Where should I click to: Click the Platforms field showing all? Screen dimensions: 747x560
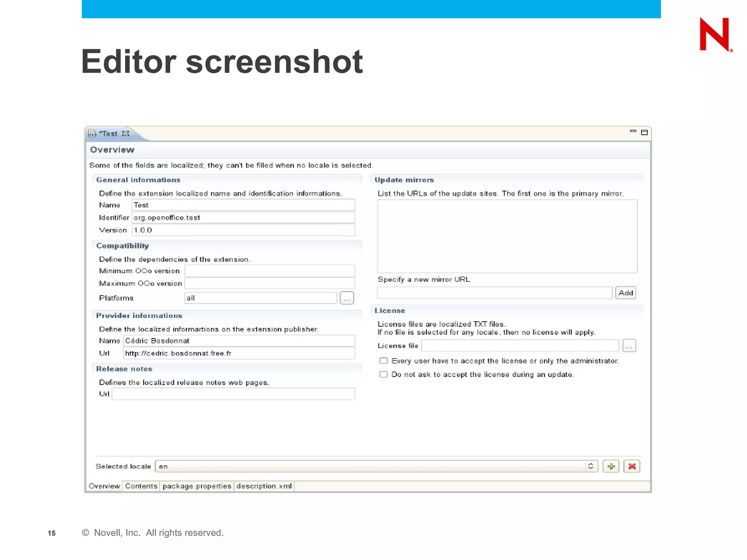pos(260,298)
